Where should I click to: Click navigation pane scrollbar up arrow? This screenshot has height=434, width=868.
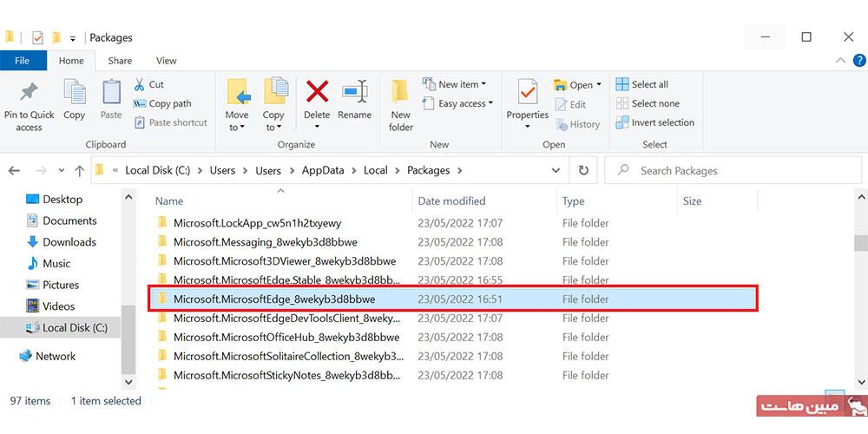[128, 197]
